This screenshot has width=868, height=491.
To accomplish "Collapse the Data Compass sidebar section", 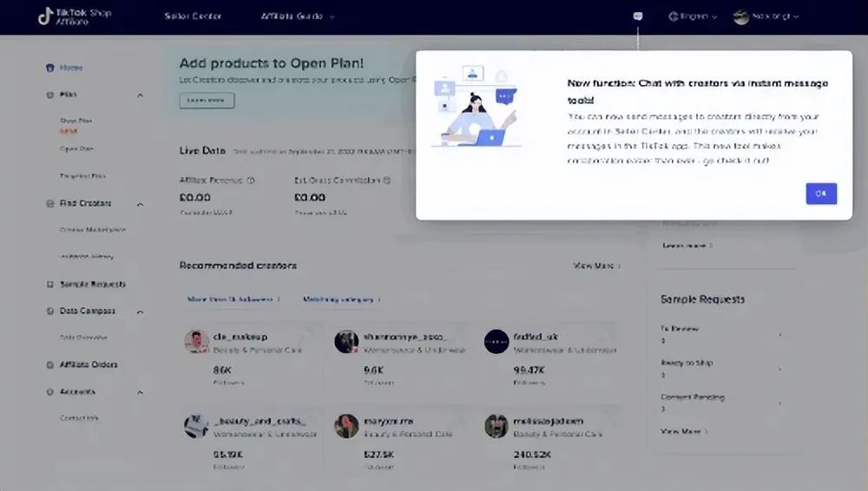I will (140, 311).
